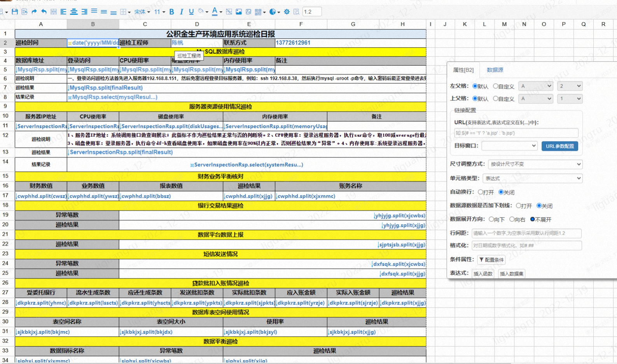
Task: Select 默认 for 左父格
Action: 475,86
